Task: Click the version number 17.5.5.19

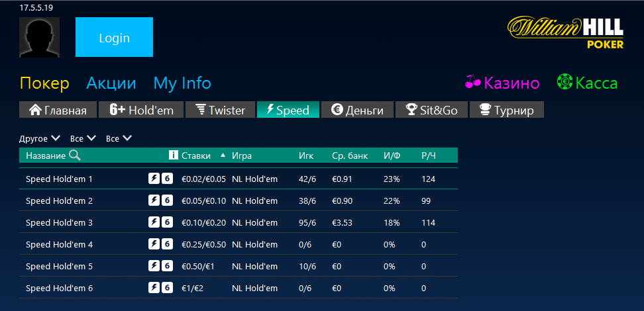Action: tap(36, 8)
